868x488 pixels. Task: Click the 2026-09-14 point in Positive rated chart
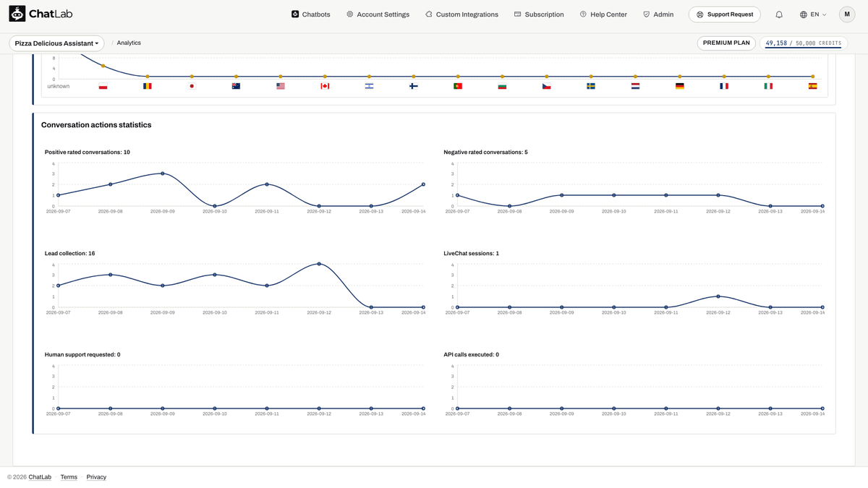click(423, 184)
